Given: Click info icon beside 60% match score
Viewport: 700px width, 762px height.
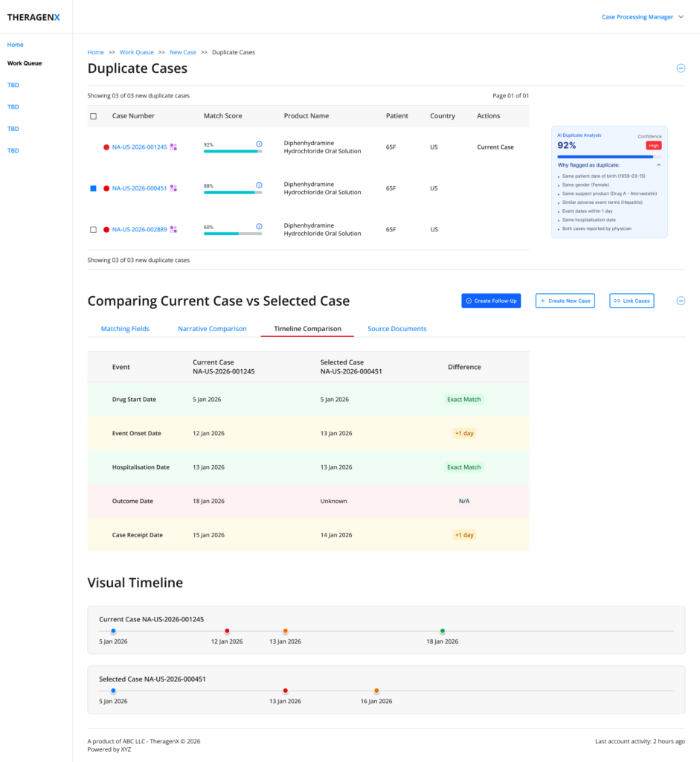Looking at the screenshot, I should [x=259, y=226].
